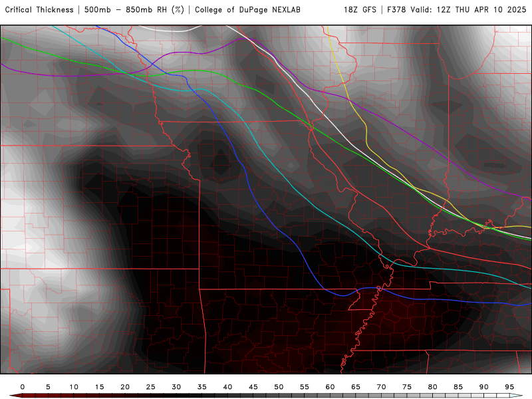The width and height of the screenshot is (532, 399).
Task: Click the "0" label on the color scale
Action: (x=23, y=387)
